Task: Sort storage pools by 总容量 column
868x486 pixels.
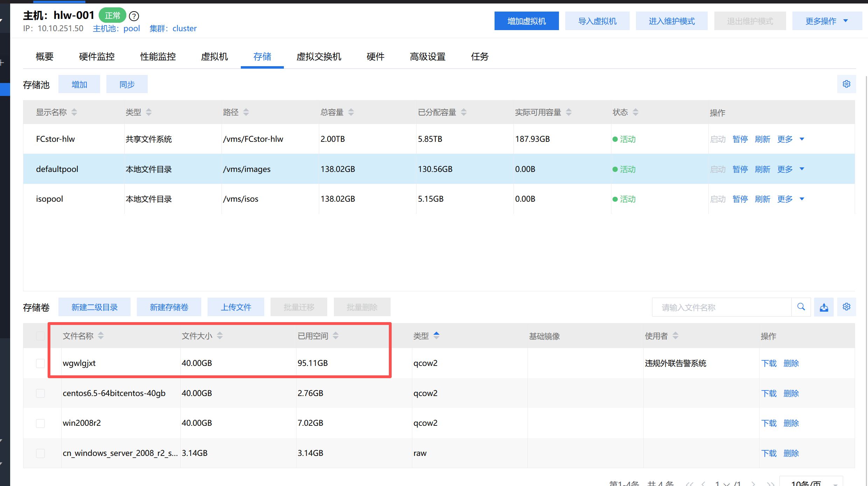Action: point(351,112)
